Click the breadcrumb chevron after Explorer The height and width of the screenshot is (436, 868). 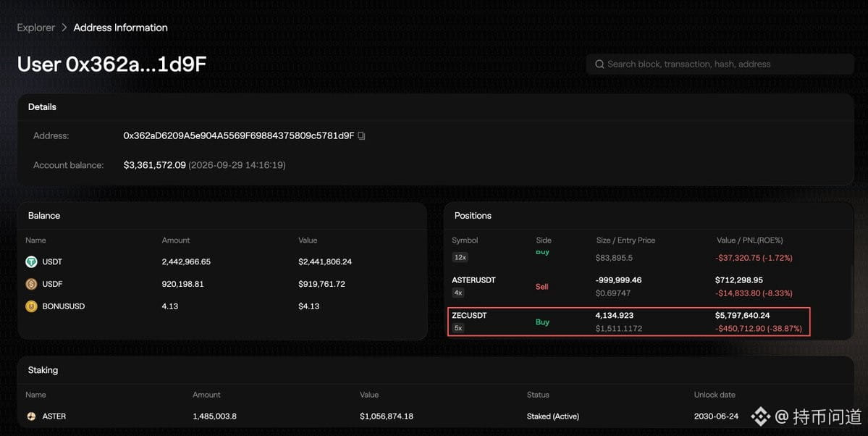click(x=64, y=28)
